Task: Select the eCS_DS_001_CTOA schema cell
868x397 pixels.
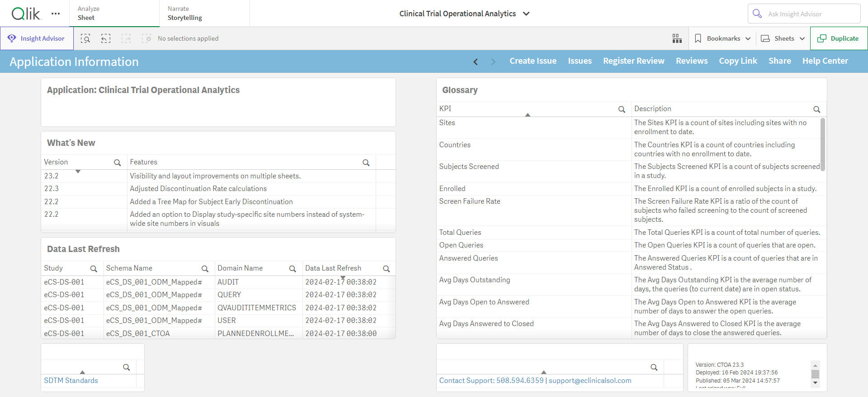Action: click(159, 333)
